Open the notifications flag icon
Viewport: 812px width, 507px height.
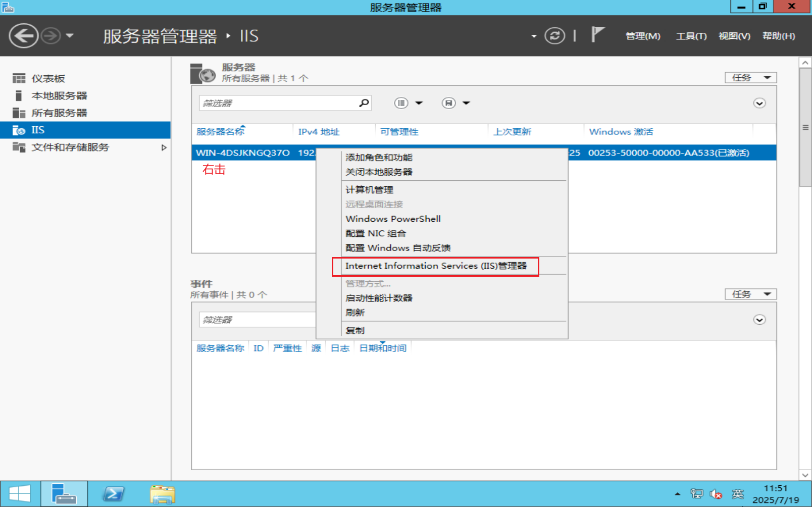[597, 34]
